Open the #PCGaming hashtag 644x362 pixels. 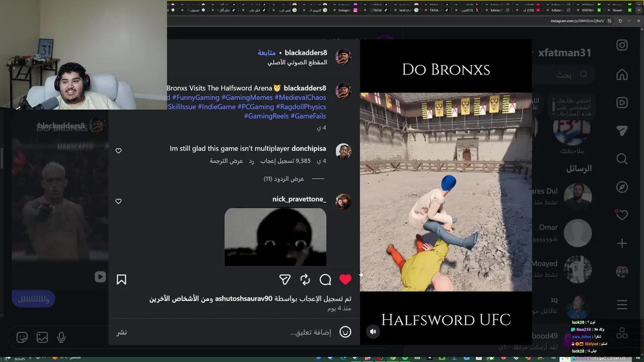click(256, 107)
